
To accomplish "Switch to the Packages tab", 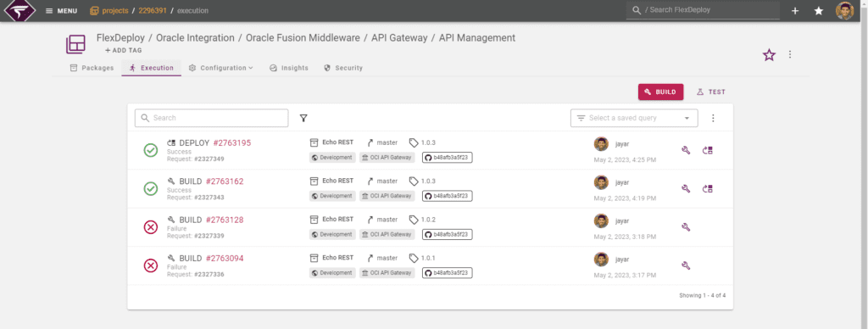I will click(92, 68).
